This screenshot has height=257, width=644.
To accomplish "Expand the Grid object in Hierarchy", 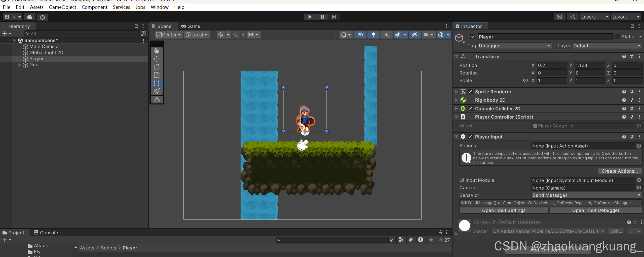I will tap(20, 65).
